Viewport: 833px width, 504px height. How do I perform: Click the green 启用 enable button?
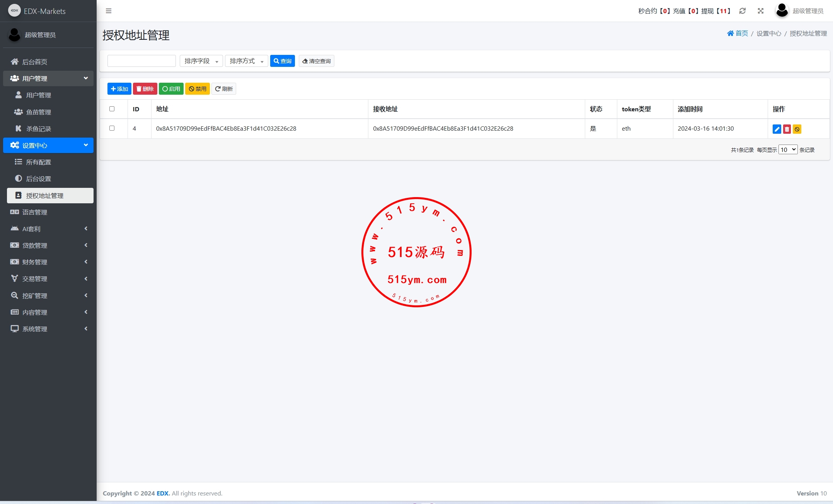[x=171, y=89]
